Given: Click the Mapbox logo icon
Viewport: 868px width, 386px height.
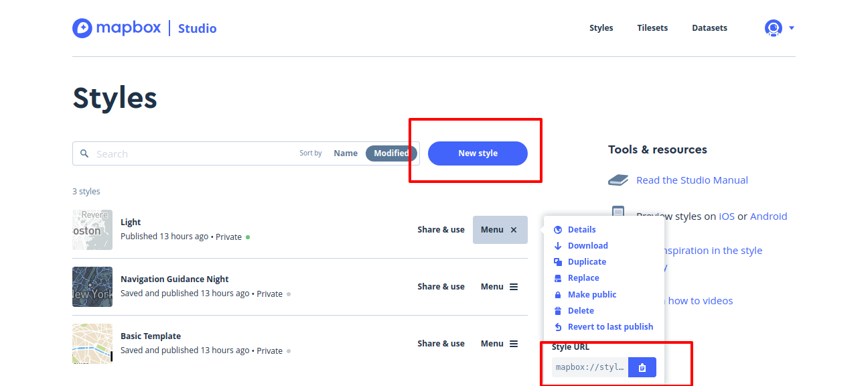Looking at the screenshot, I should [x=82, y=28].
